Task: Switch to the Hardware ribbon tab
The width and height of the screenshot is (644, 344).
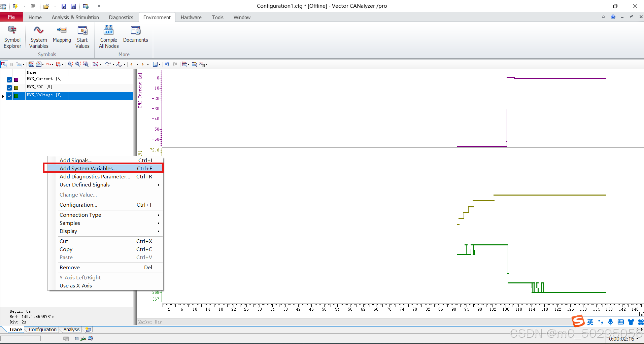Action: (191, 17)
